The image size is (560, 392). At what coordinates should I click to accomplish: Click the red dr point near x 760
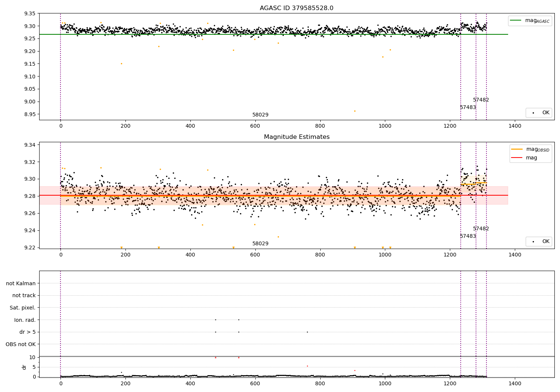307,366
